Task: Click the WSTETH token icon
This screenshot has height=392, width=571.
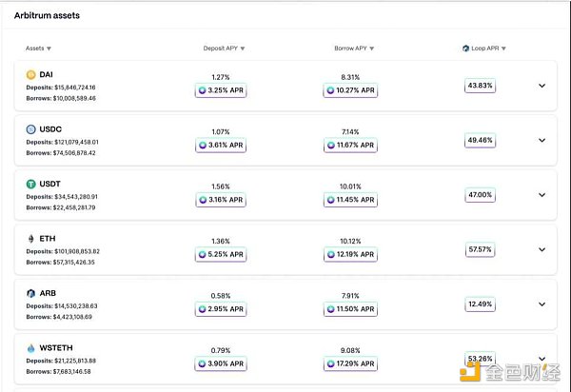Action: 30,348
